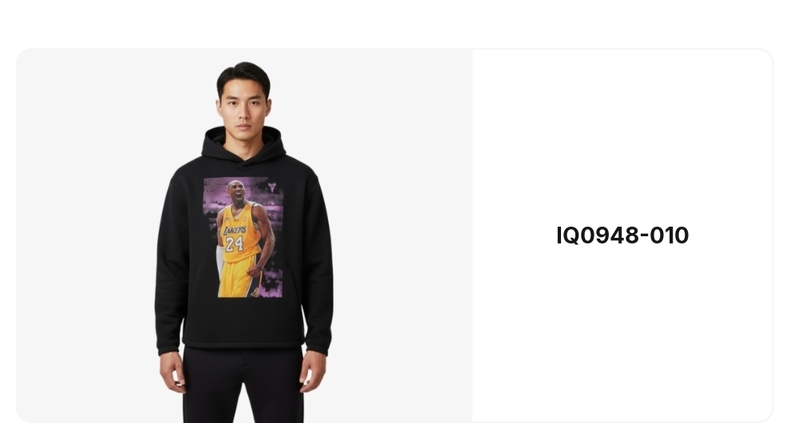790x423 pixels.
Task: Click the hand on the image's right side
Action: tap(313, 372)
